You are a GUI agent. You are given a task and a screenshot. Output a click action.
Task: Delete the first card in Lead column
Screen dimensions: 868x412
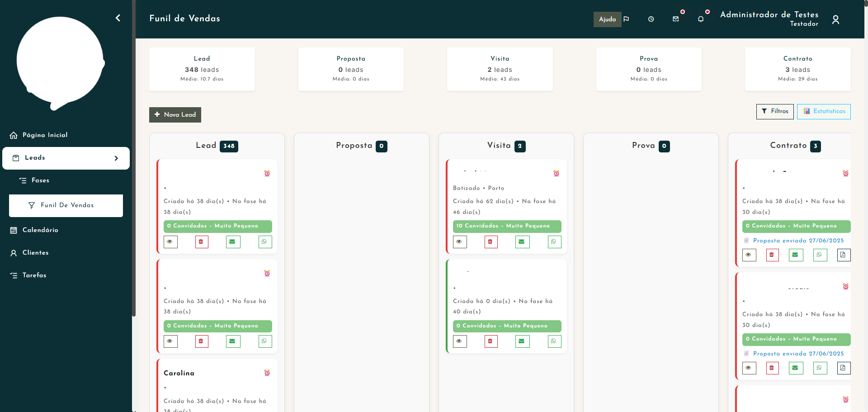click(201, 242)
